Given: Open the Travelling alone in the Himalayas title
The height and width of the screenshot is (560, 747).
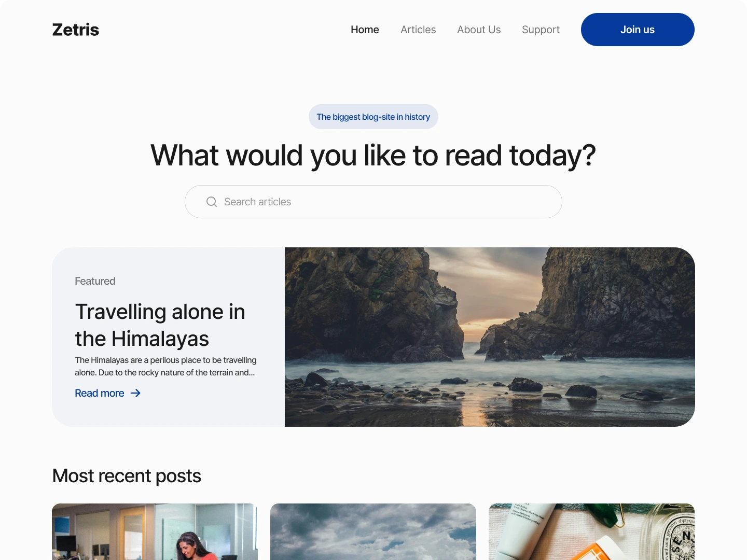Looking at the screenshot, I should click(x=160, y=325).
